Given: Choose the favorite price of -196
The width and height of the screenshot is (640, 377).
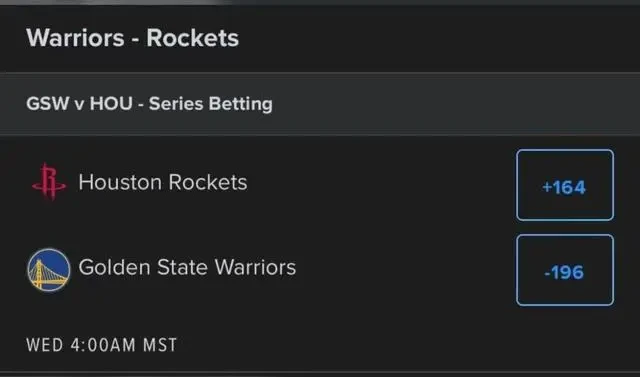Looking at the screenshot, I should point(565,270).
